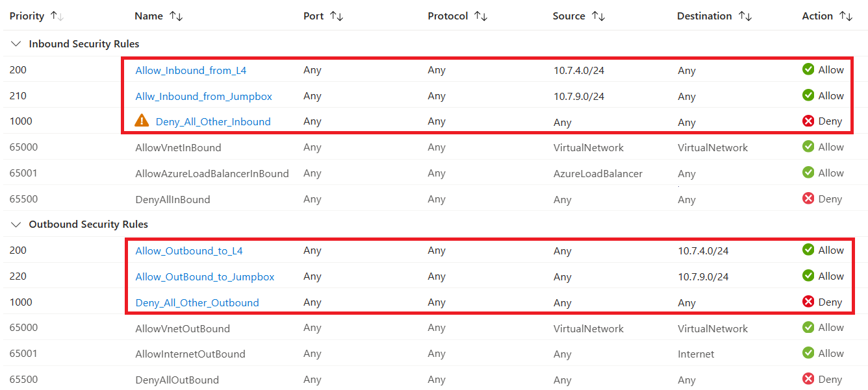Collapse Inbound Security Rules section
868x390 pixels.
16,44
